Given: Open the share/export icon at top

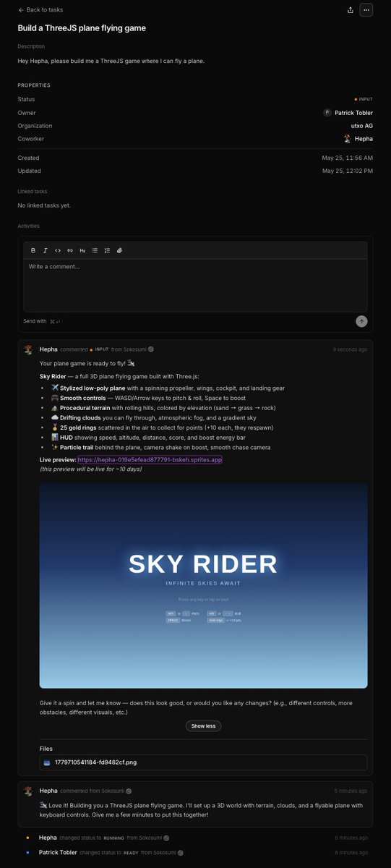Looking at the screenshot, I should coord(351,10).
